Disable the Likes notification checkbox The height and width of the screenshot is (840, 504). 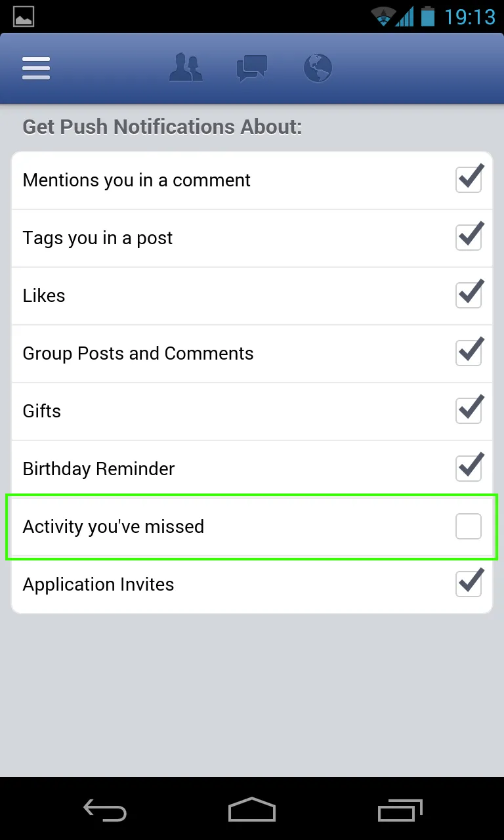(x=469, y=295)
